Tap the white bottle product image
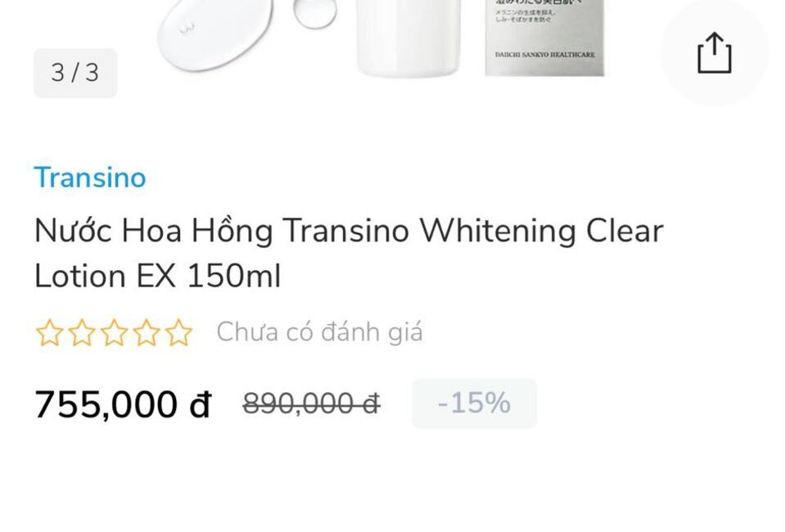Screen dimensions: 786x532 (x=408, y=38)
